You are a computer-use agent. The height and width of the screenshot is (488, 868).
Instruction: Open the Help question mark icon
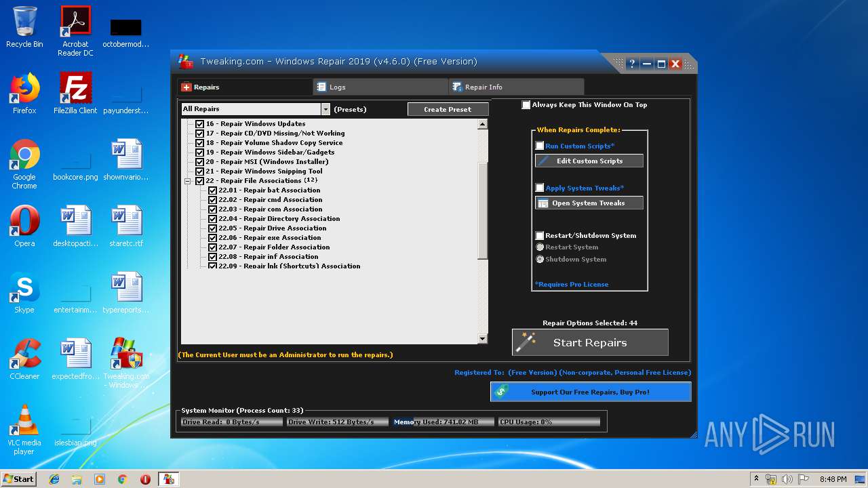[x=632, y=64]
